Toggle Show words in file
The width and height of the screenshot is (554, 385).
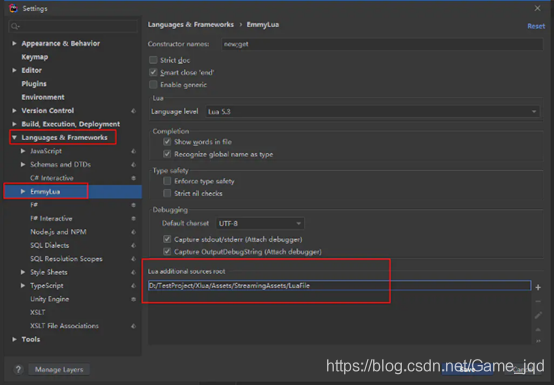(167, 142)
